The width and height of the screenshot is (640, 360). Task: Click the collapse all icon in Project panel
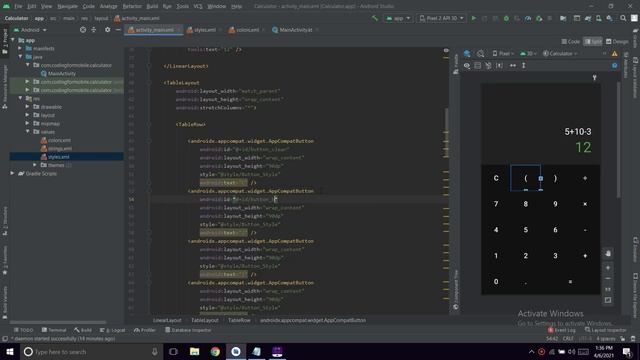click(x=93, y=30)
